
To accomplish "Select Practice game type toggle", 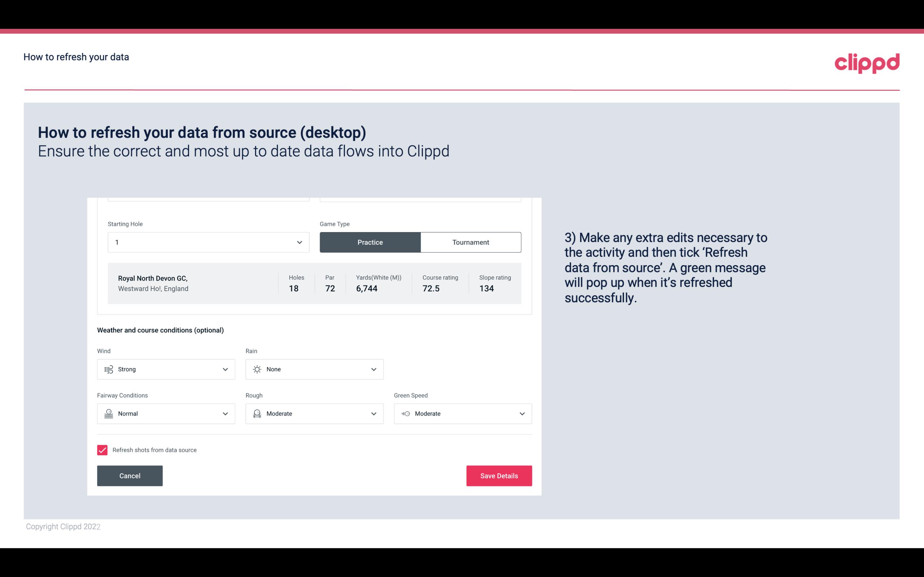I will tap(370, 242).
